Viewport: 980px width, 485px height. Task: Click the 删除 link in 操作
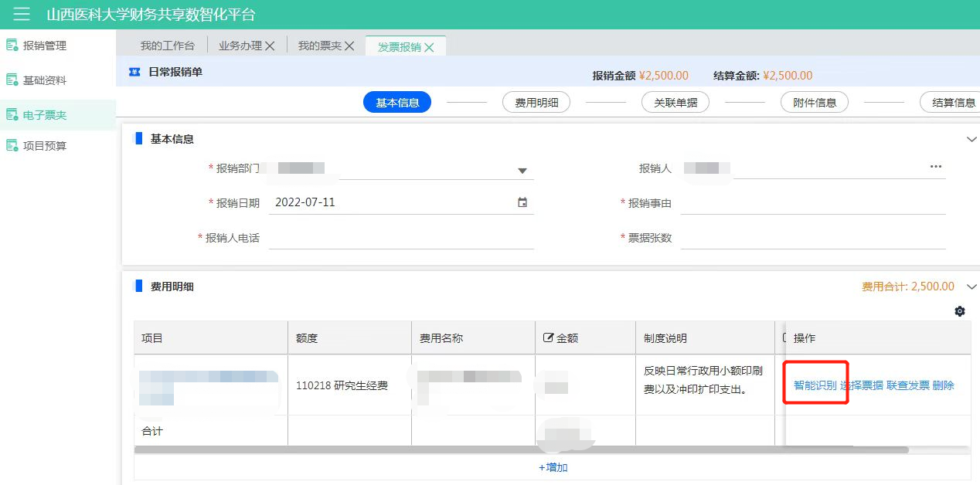(943, 385)
